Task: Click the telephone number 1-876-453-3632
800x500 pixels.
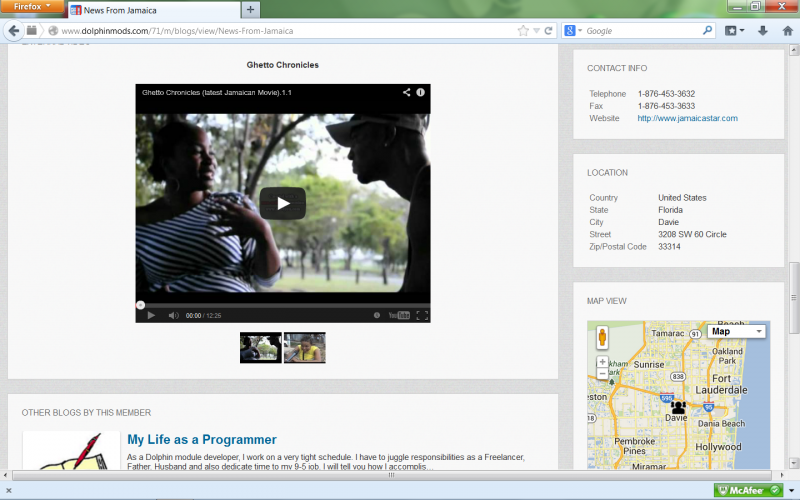Action: (666, 94)
